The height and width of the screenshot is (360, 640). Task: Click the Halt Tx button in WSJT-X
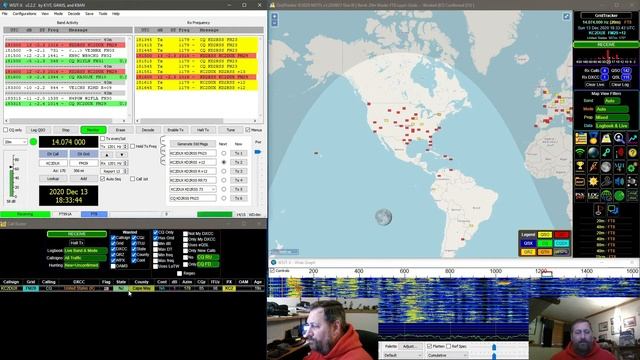pos(203,130)
